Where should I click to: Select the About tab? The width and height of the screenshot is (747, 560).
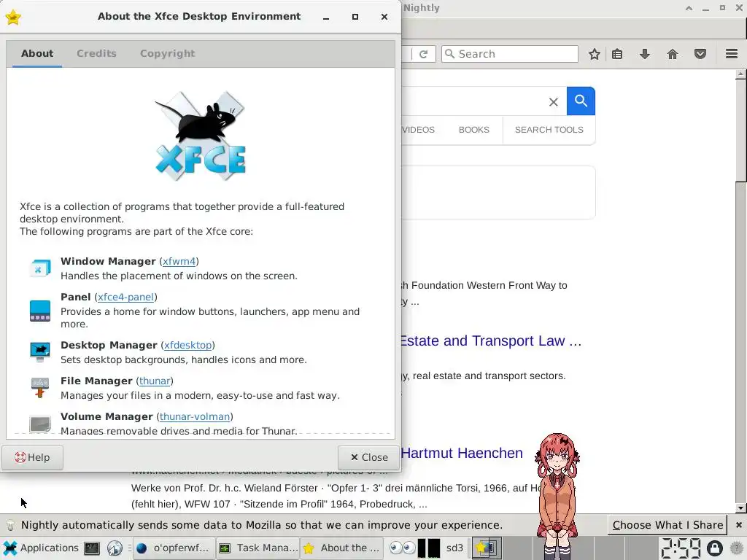37,53
